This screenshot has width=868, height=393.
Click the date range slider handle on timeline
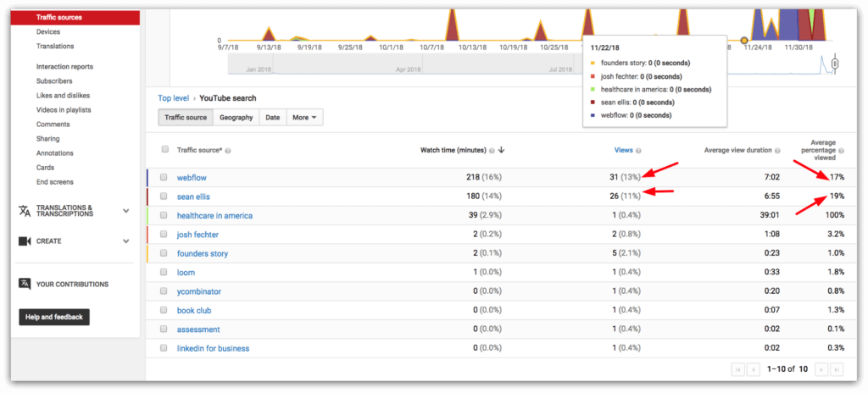tap(835, 64)
